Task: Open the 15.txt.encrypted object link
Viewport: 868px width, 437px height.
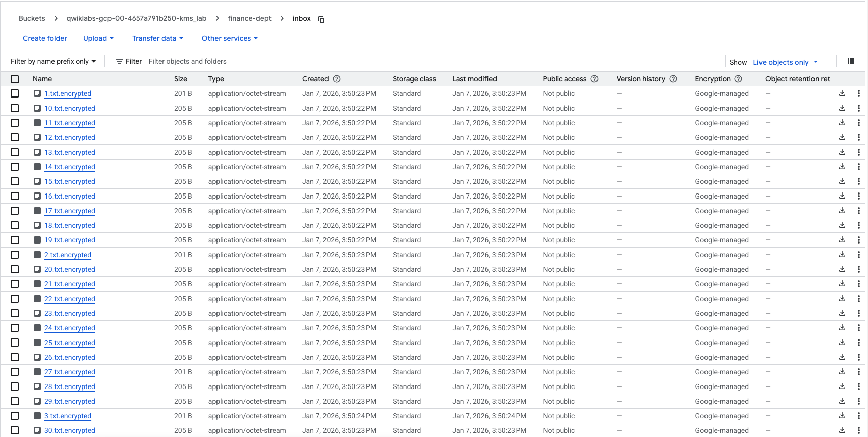Action: 70,181
